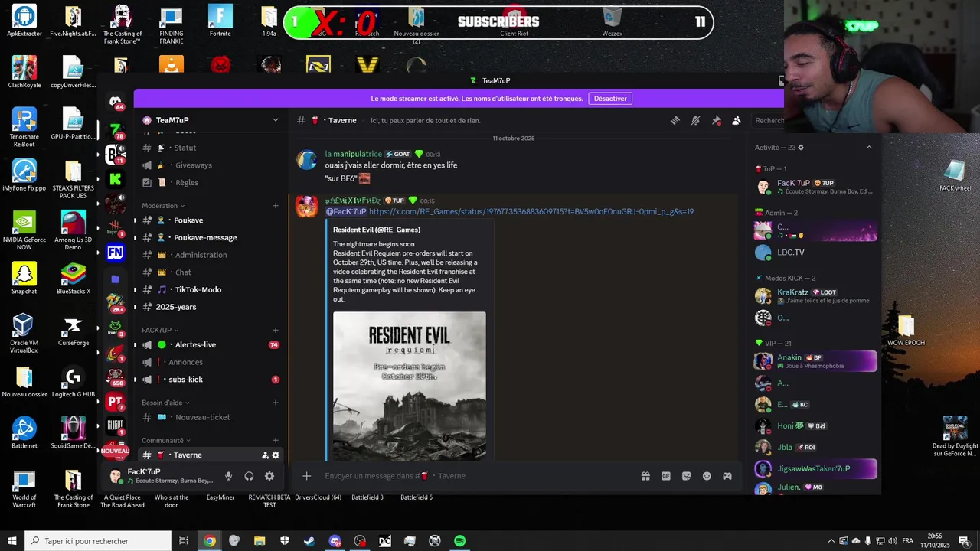The image size is (980, 551).
Task: Open Taverne channel settings gear
Action: click(x=276, y=455)
